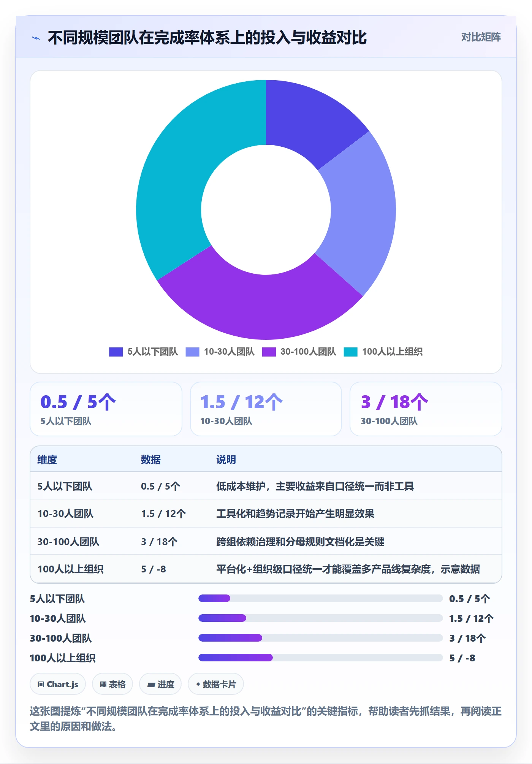The image size is (532, 764).
Task: Click the Chart.js tag chip
Action: 58,684
